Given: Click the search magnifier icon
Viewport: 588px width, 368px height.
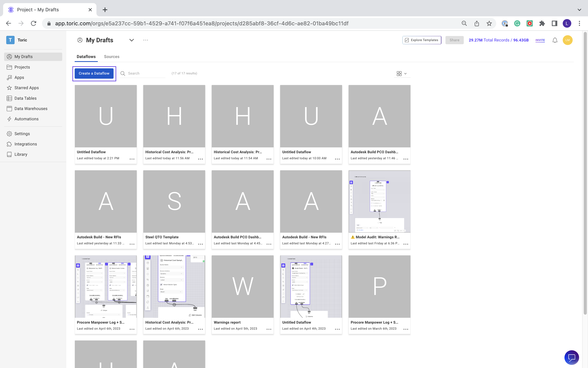Looking at the screenshot, I should click(123, 73).
